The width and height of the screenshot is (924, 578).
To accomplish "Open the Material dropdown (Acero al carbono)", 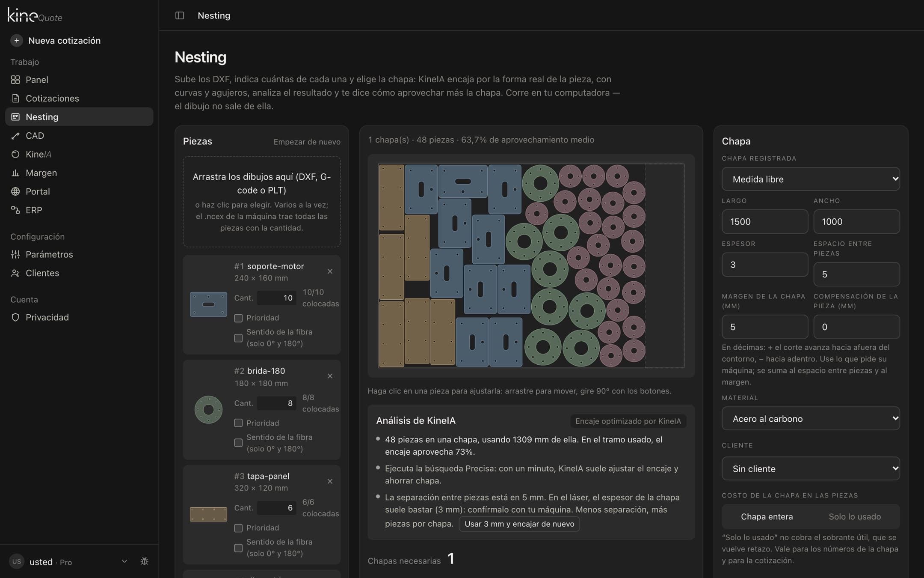I will (811, 418).
